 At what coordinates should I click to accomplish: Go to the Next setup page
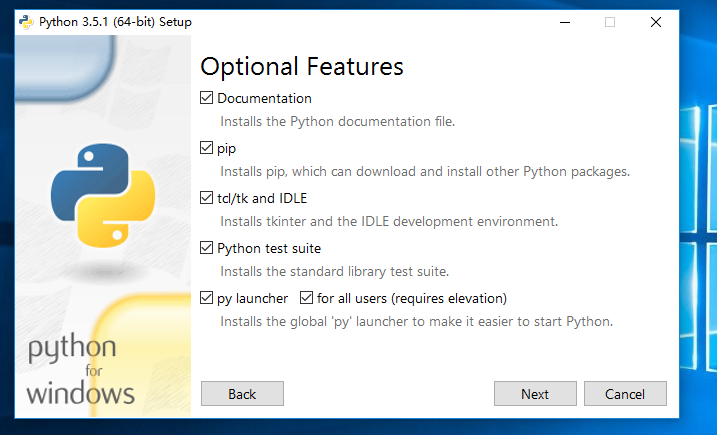click(535, 394)
